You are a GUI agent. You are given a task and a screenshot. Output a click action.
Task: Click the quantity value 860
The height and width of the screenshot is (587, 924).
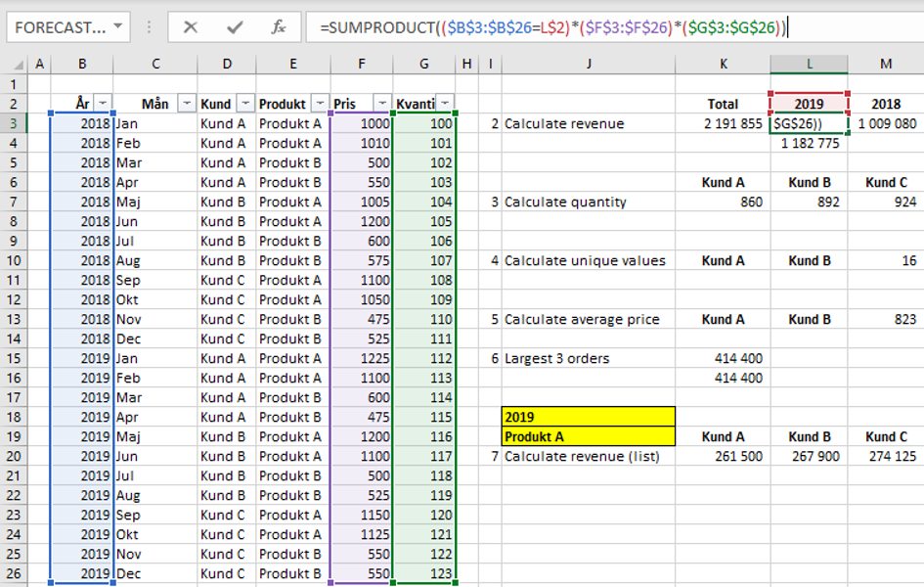click(x=751, y=202)
